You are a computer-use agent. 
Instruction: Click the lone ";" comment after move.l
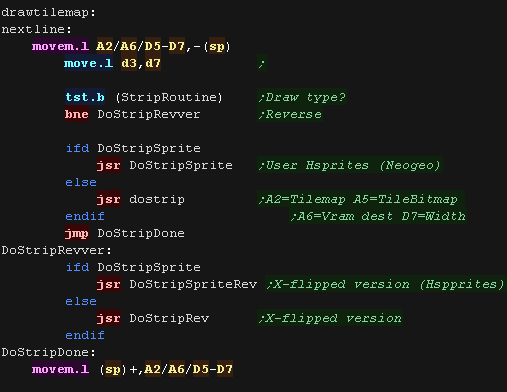[262, 63]
